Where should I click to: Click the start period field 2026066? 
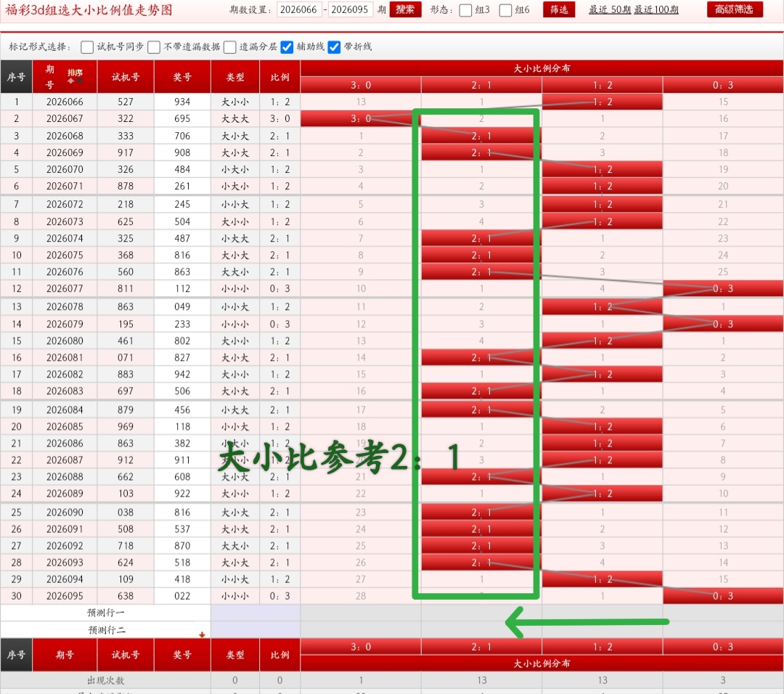pos(299,10)
